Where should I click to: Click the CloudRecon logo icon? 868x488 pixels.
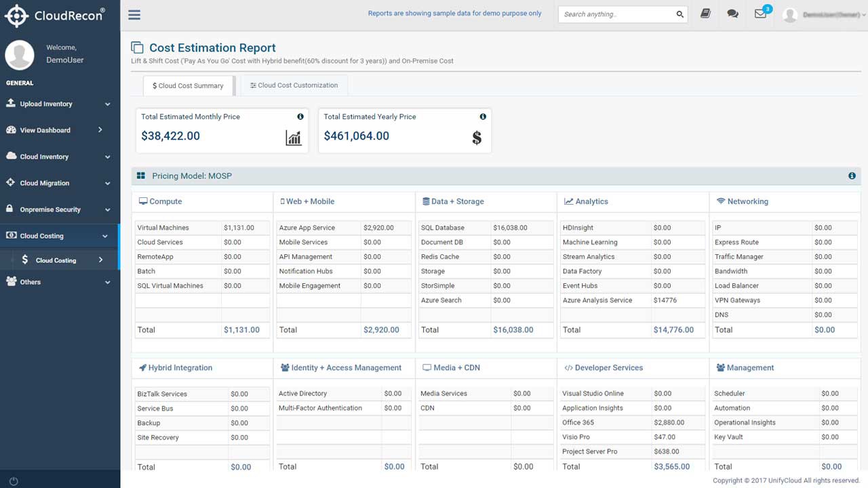pos(16,16)
